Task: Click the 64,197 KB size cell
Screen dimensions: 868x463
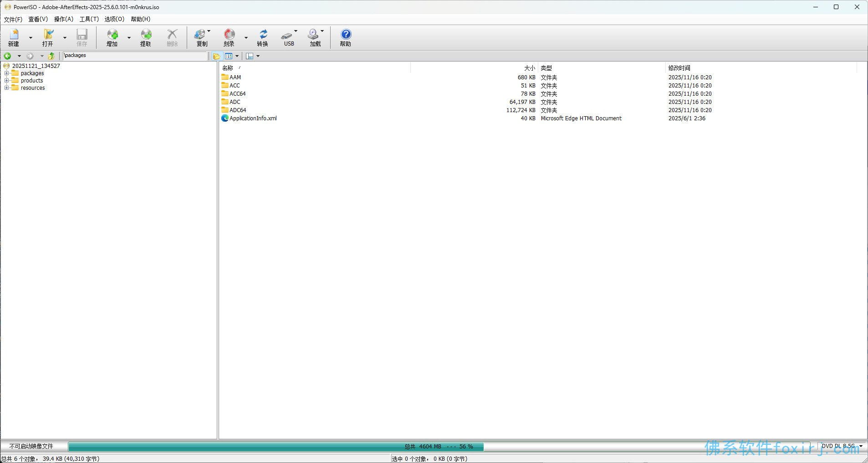Action: pos(522,102)
